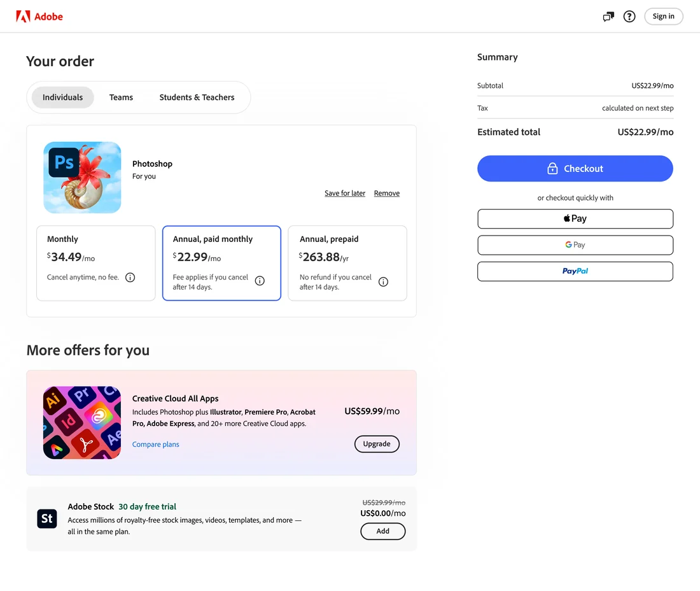Image resolution: width=700 pixels, height=591 pixels.
Task: Click the 'More offers for you' heading
Action: pos(88,350)
